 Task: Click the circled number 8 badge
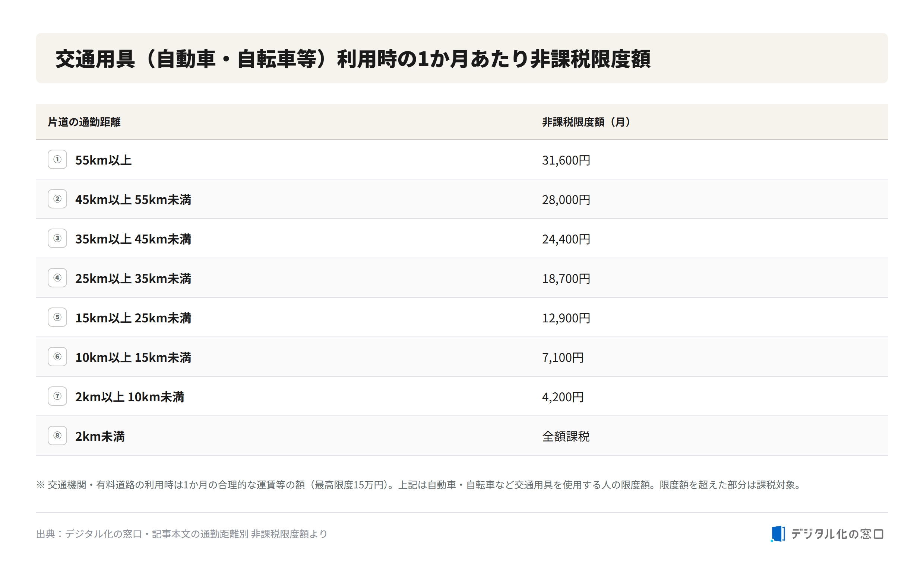57,436
